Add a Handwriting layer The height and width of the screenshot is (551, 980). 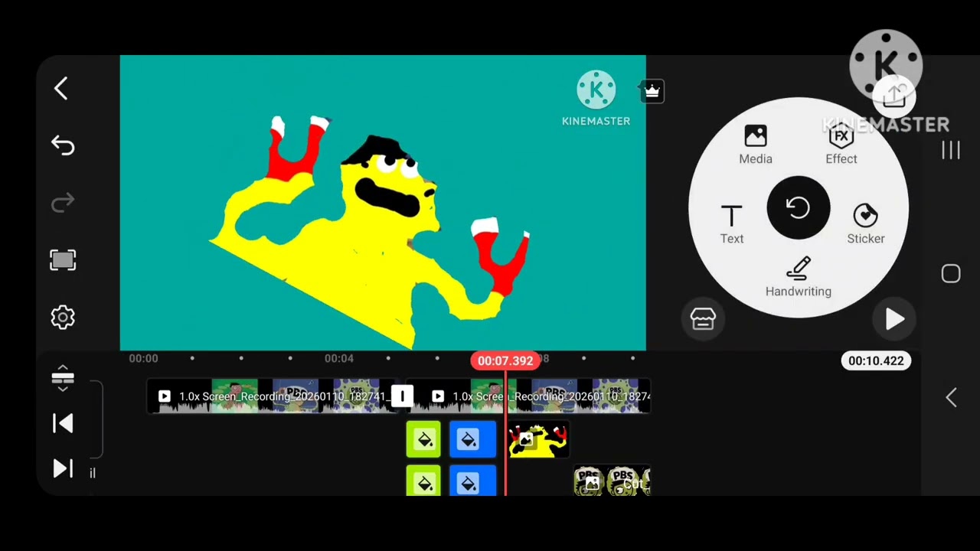click(x=799, y=277)
